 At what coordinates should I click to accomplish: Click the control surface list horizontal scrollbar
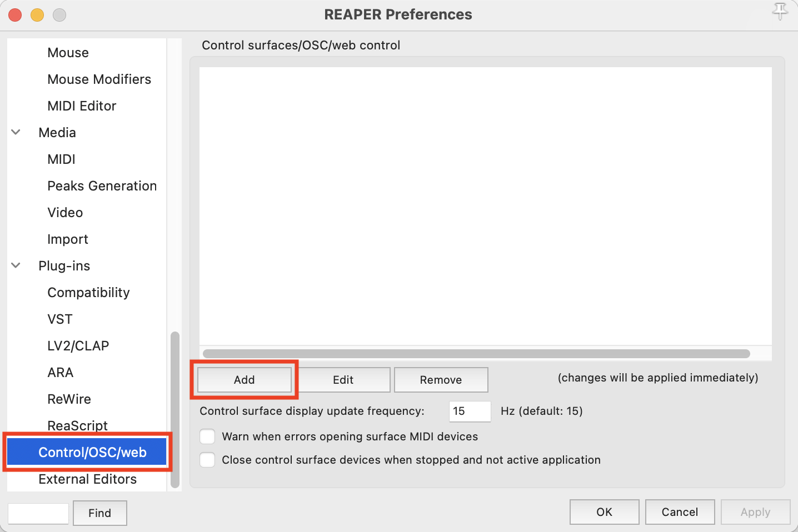pyautogui.click(x=476, y=354)
